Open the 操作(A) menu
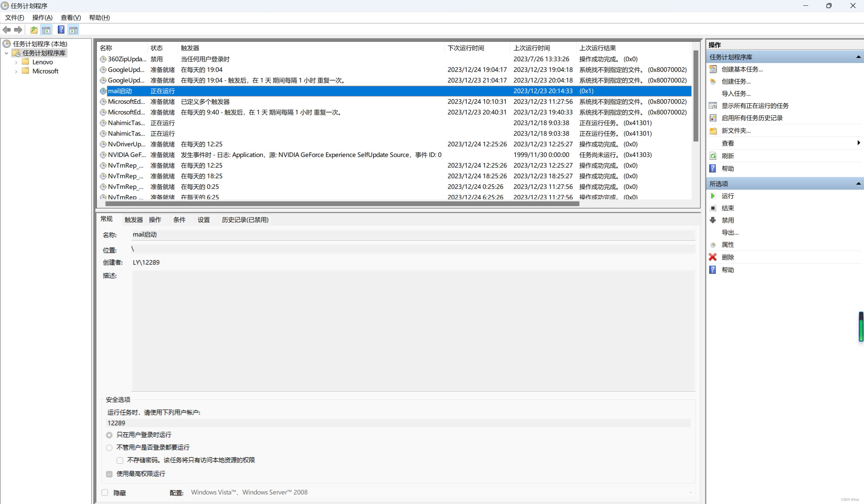Image resolution: width=864 pixels, height=504 pixels. click(42, 18)
